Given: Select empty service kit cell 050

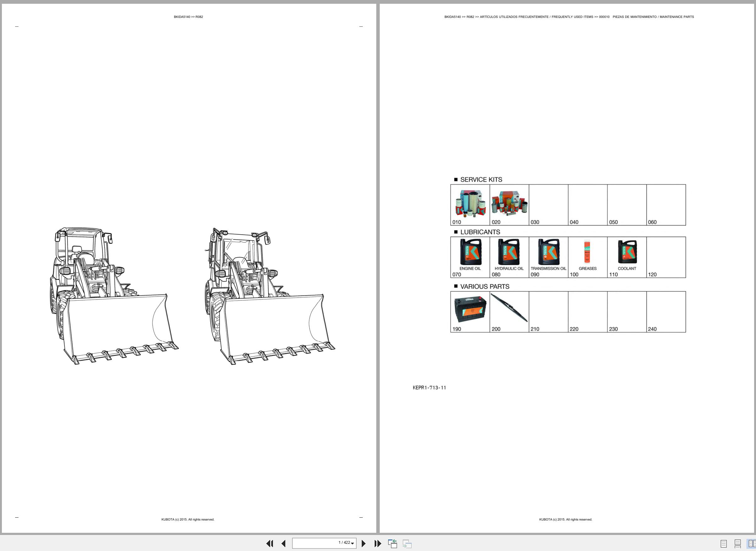Looking at the screenshot, I should 627,205.
